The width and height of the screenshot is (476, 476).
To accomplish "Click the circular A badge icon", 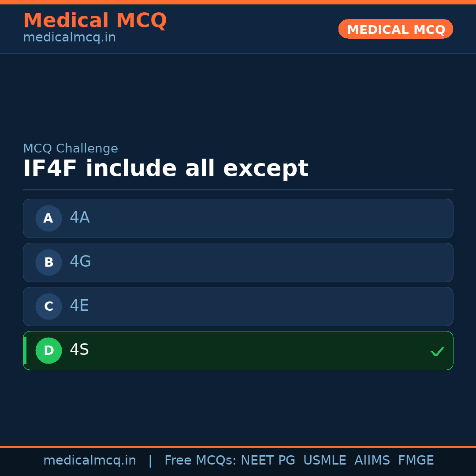I will (48, 218).
